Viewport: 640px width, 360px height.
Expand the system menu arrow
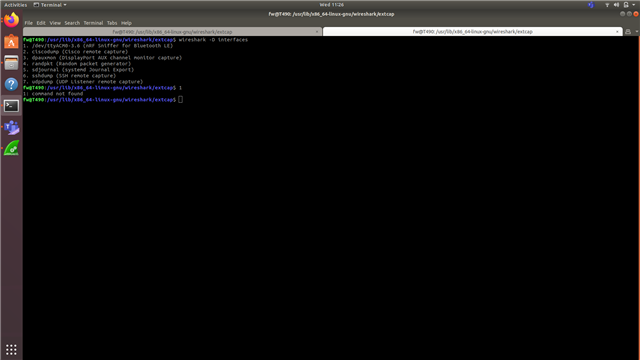click(x=634, y=5)
